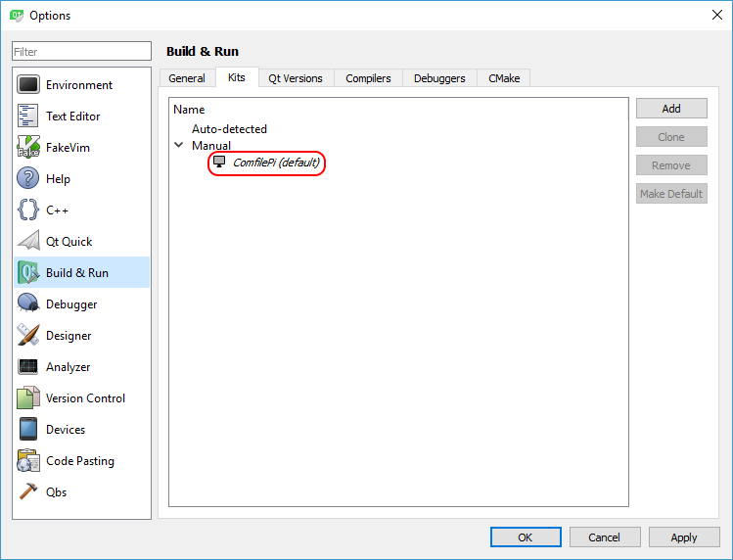Screen dimensions: 733x560
Task: Open the Debuggers tab
Action: (439, 78)
